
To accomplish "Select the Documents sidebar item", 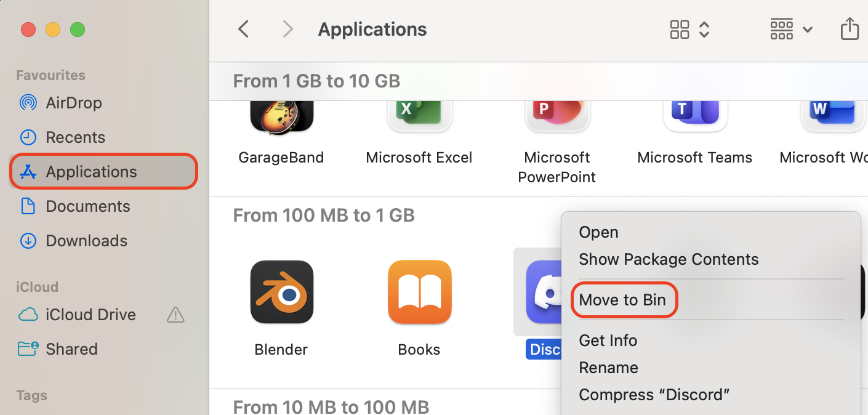I will pyautogui.click(x=88, y=206).
